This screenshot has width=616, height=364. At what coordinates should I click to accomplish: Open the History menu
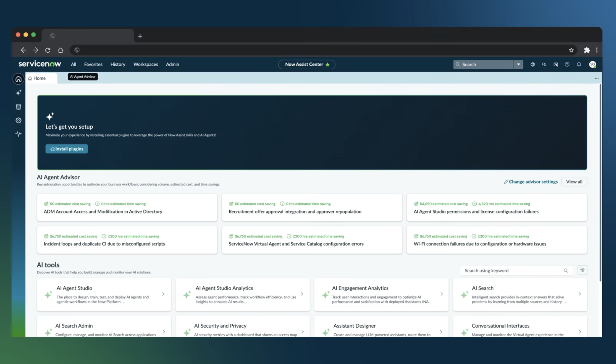(118, 64)
